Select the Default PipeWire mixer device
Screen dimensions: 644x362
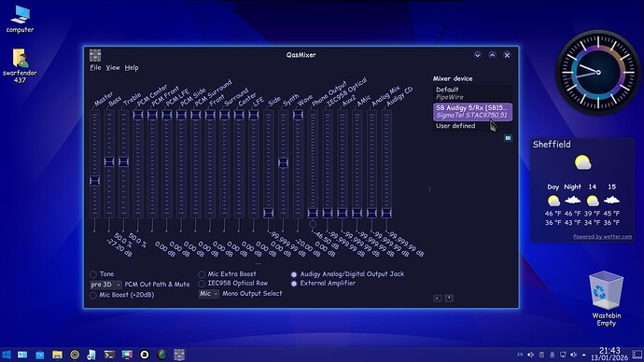coord(472,93)
